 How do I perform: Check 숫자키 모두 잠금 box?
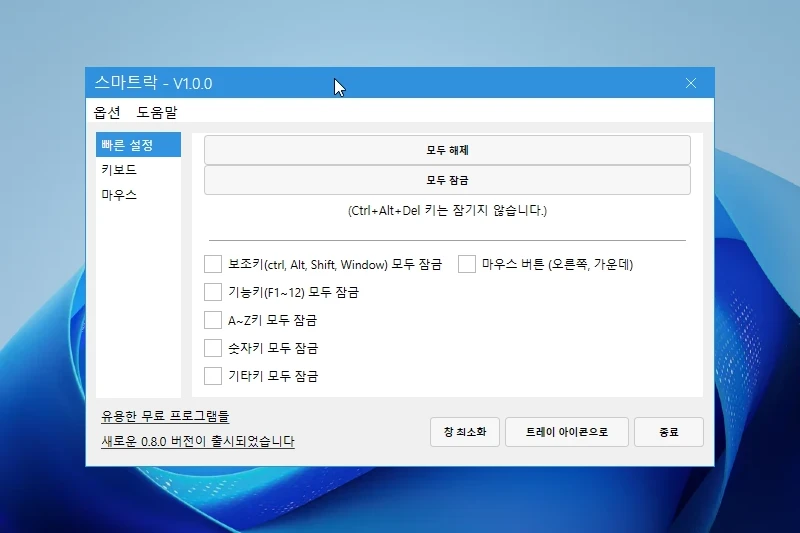pyautogui.click(x=213, y=348)
